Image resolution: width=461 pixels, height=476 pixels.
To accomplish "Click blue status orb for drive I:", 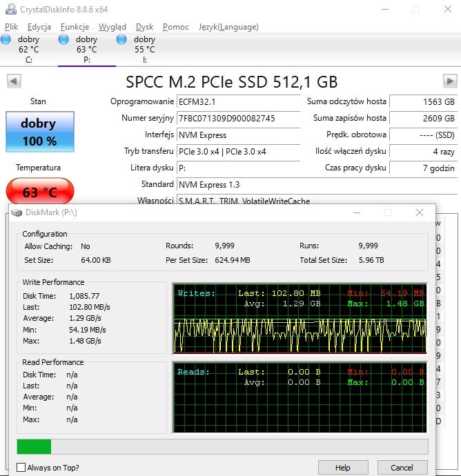I will tap(121, 39).
